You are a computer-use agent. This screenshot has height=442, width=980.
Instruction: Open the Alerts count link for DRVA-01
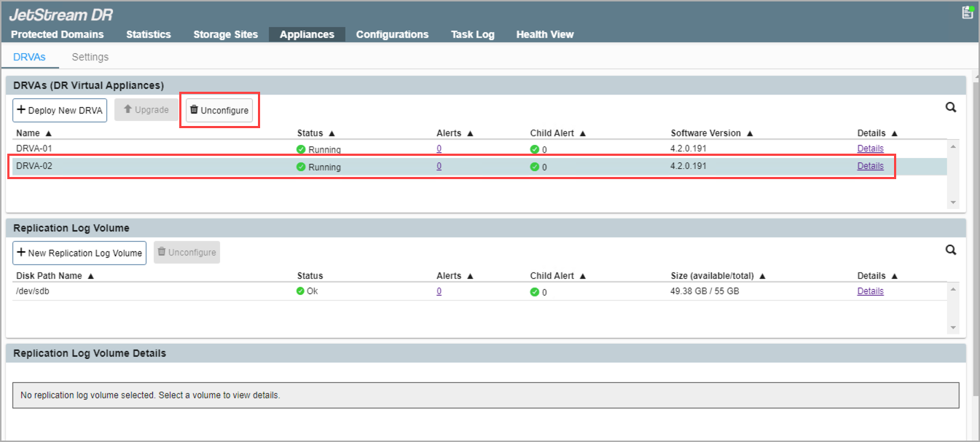point(439,149)
